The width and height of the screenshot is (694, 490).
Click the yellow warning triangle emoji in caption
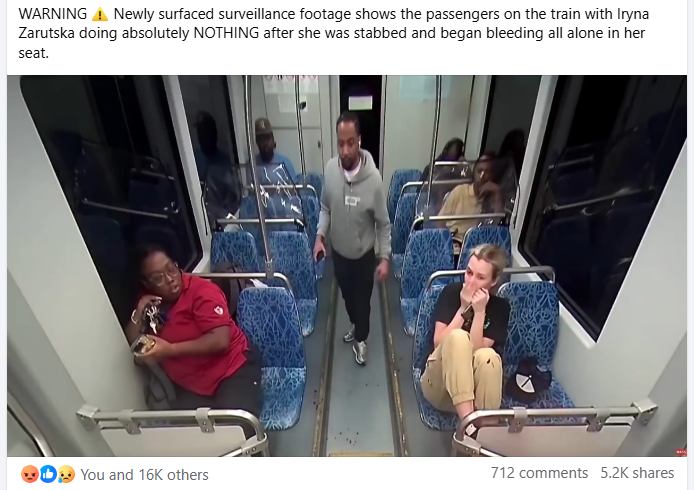click(x=100, y=15)
